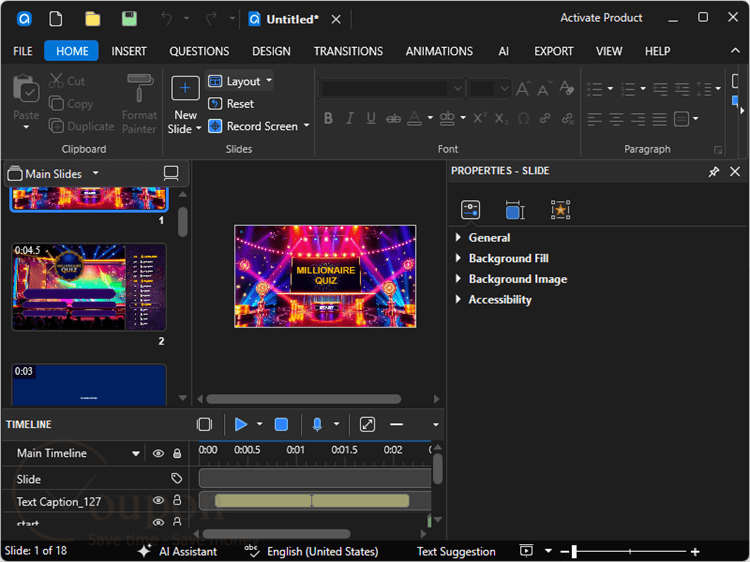Image resolution: width=750 pixels, height=562 pixels.
Task: Switch to the TRANSITIONS tab
Action: click(348, 51)
